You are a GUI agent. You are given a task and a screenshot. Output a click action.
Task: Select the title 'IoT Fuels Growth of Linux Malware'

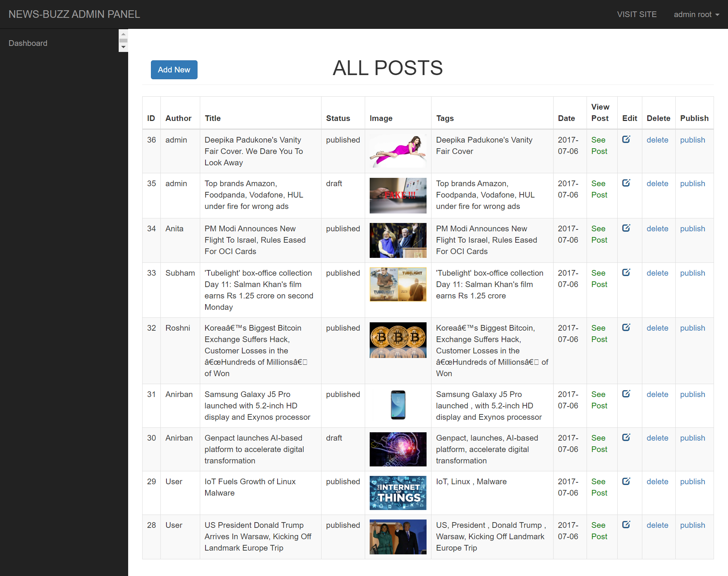pyautogui.click(x=250, y=487)
